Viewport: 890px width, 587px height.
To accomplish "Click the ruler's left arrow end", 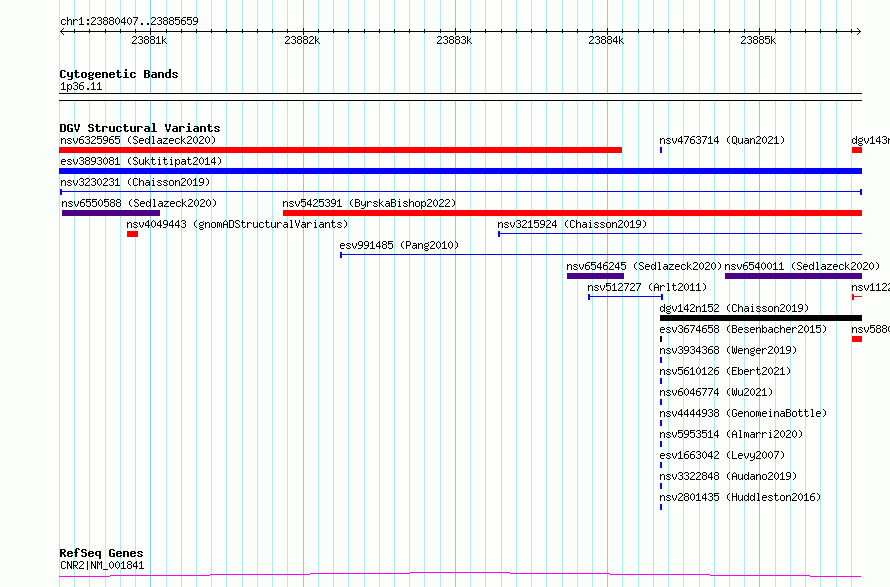I will 62,31.
